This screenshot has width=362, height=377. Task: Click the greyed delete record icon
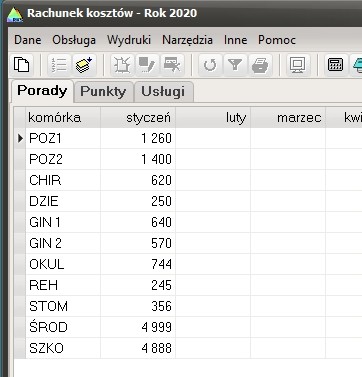[171, 65]
